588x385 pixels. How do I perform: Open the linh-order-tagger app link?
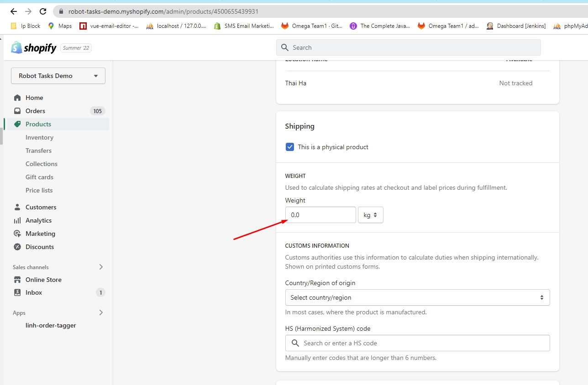[x=51, y=325]
